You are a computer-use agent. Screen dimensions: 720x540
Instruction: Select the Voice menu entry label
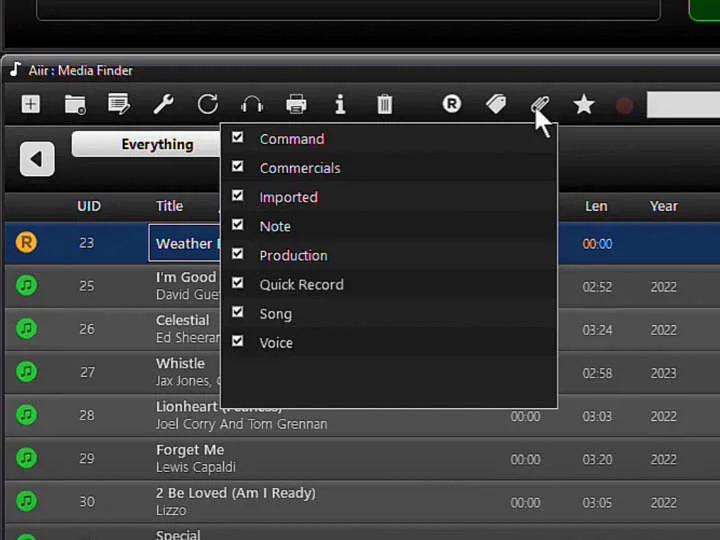click(276, 343)
